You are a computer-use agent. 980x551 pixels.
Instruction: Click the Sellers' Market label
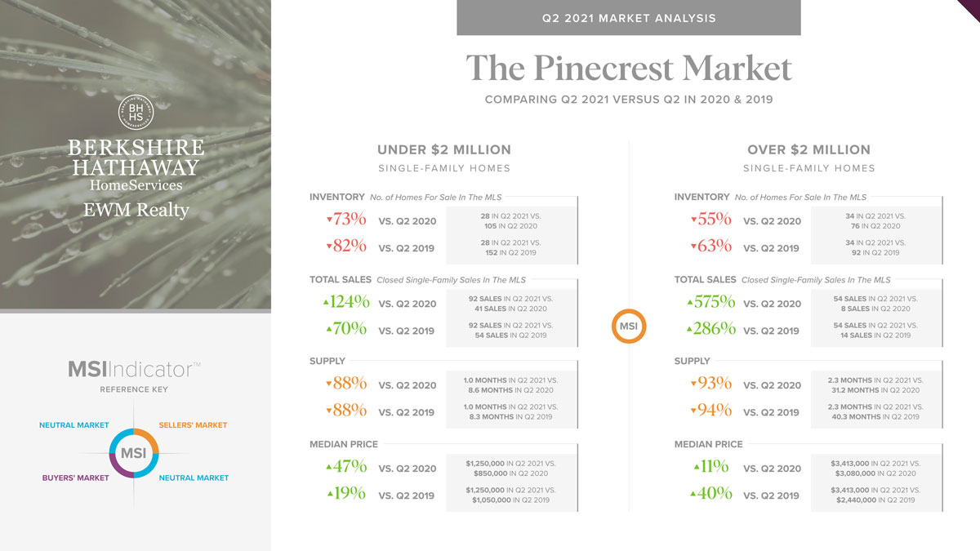pyautogui.click(x=193, y=425)
